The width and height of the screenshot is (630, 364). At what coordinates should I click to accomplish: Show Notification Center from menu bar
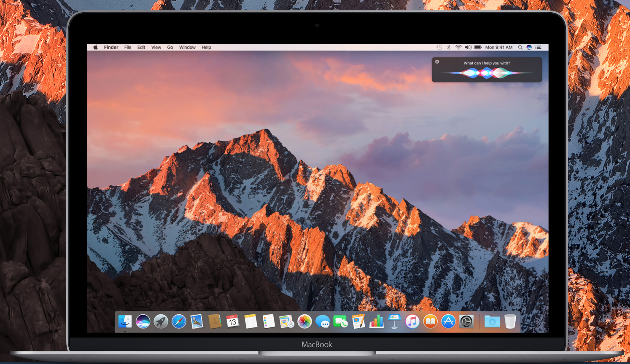(x=538, y=48)
